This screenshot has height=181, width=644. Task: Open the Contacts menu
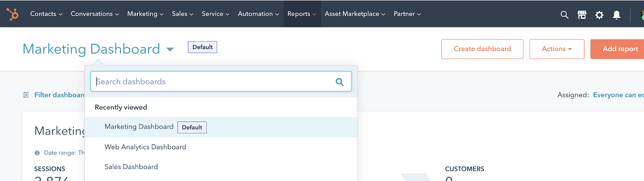[46, 14]
